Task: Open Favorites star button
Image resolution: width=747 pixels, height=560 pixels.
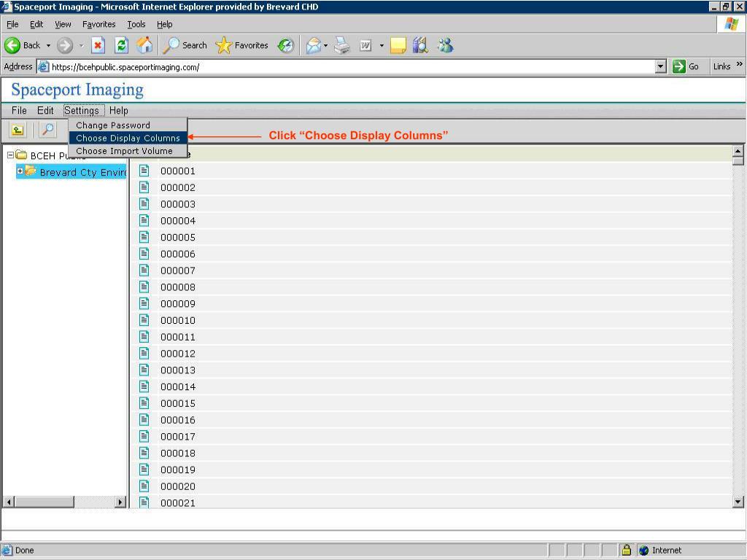Action: coord(242,45)
